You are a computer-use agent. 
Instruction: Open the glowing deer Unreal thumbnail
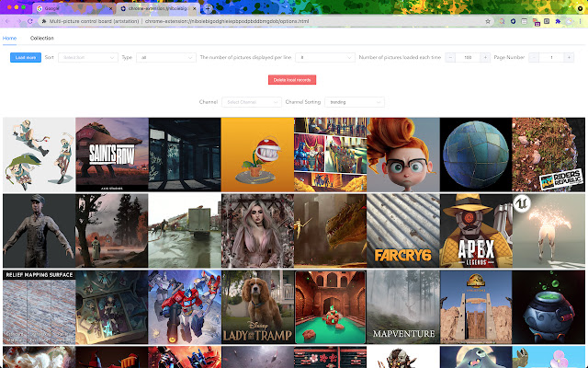[548, 231]
